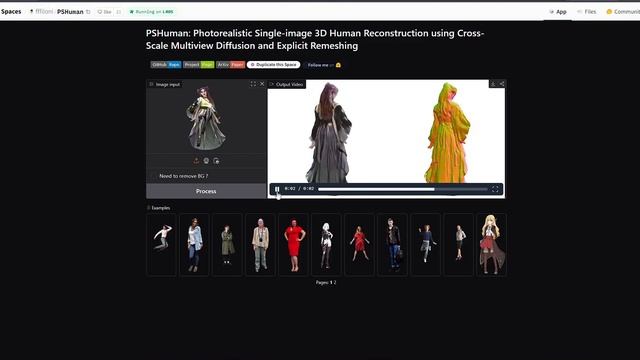Select person in olive green coat example

tap(227, 244)
